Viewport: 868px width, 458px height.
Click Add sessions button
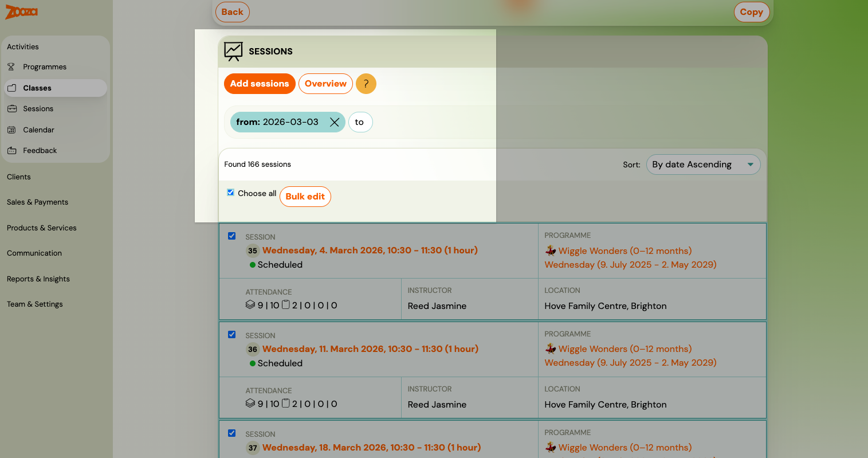pyautogui.click(x=260, y=84)
